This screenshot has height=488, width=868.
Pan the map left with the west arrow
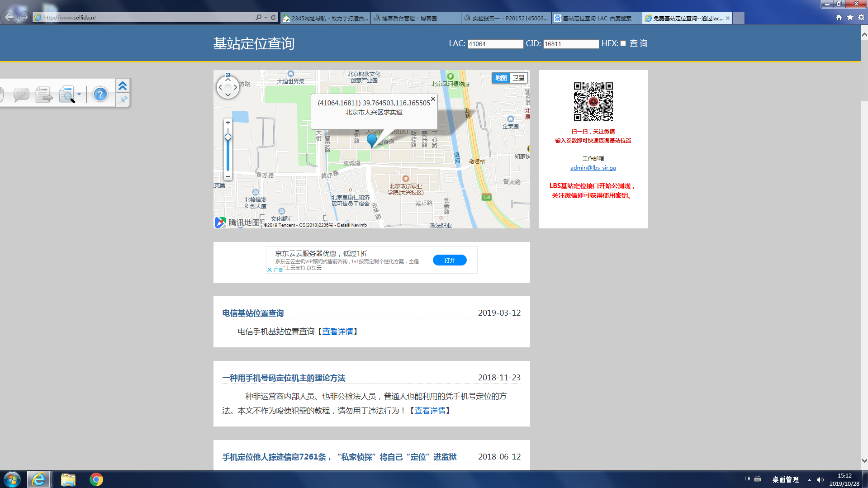[x=220, y=87]
